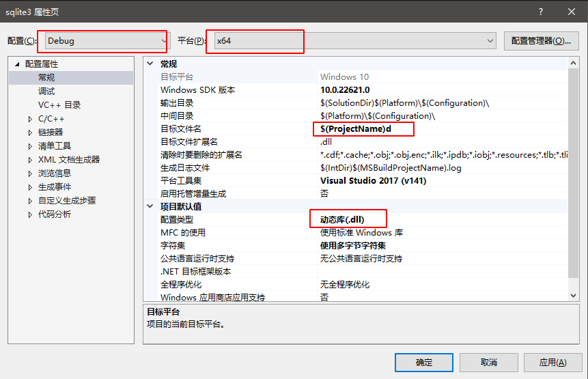This screenshot has width=588, height=379.
Task: Collapse the 项目默认值 section
Action: [x=150, y=206]
